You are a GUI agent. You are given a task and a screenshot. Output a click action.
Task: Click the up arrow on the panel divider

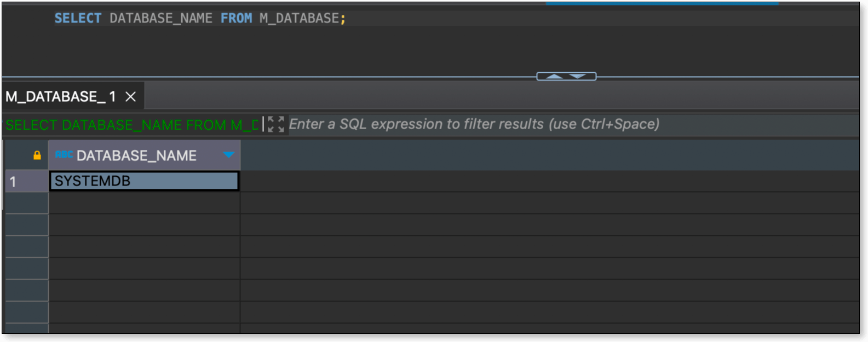pyautogui.click(x=554, y=77)
